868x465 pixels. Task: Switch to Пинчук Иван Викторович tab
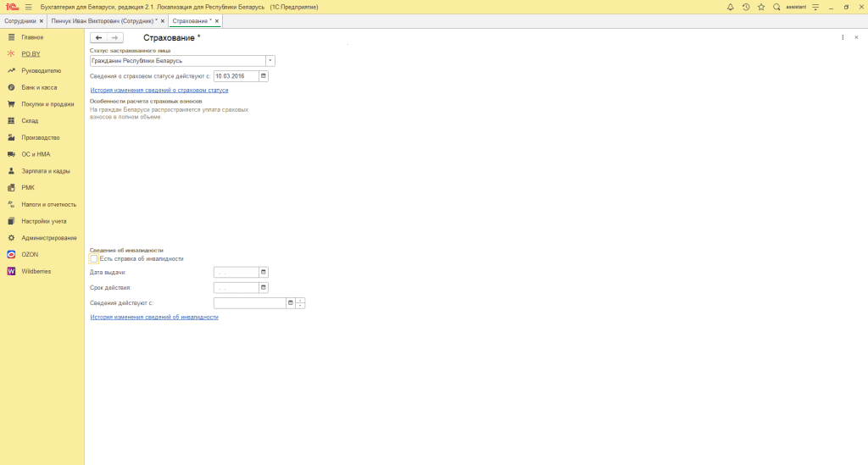tap(104, 21)
